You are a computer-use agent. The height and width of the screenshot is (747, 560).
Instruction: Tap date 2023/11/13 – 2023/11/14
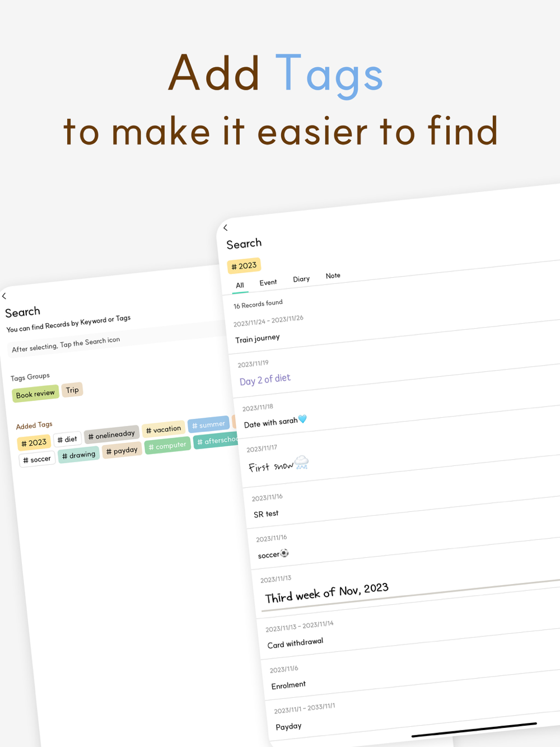click(x=300, y=626)
